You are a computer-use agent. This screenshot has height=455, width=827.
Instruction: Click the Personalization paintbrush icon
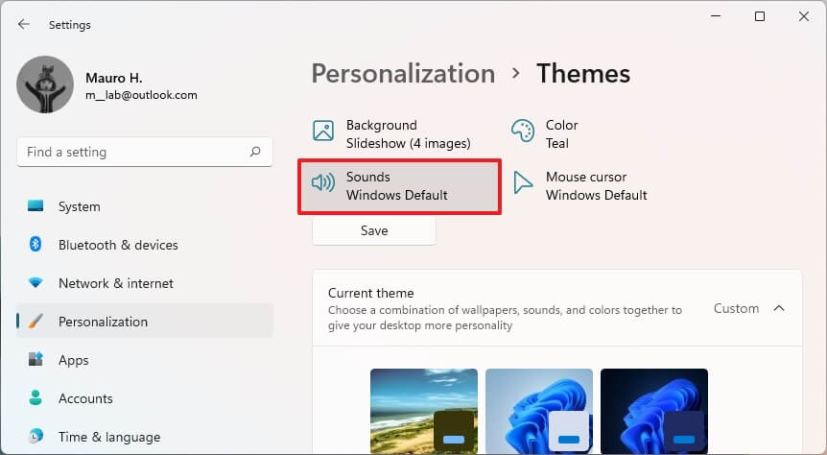pos(35,321)
